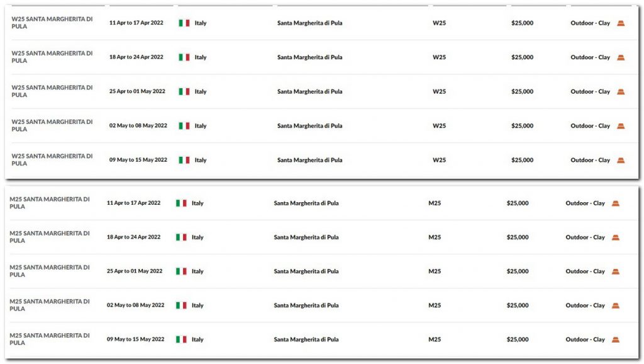Screen dimensions: 644x364
Task: Open M25 Santa Margherita di Pula 09 May tournament
Action: point(50,339)
